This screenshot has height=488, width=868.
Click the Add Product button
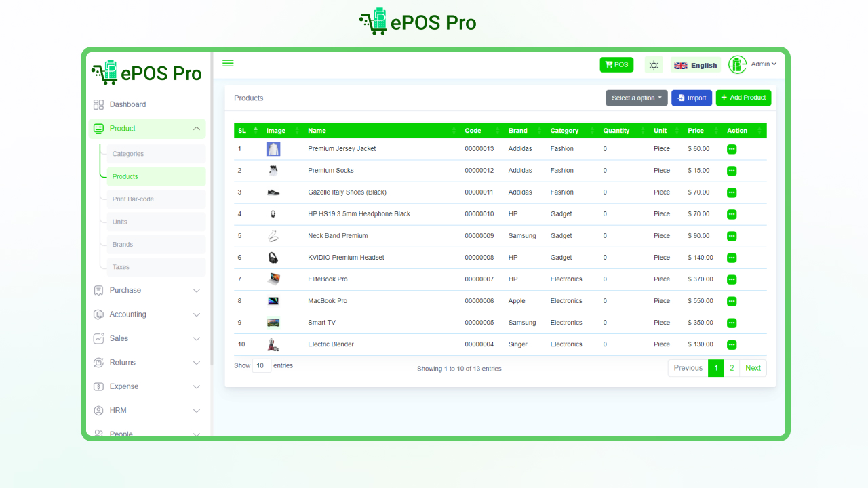tap(743, 98)
